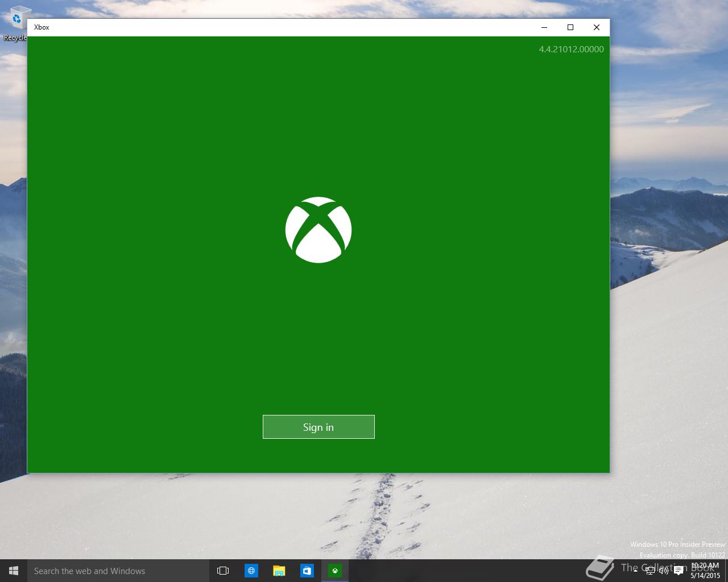728x582 pixels.
Task: Open the volume control tray icon
Action: point(664,571)
